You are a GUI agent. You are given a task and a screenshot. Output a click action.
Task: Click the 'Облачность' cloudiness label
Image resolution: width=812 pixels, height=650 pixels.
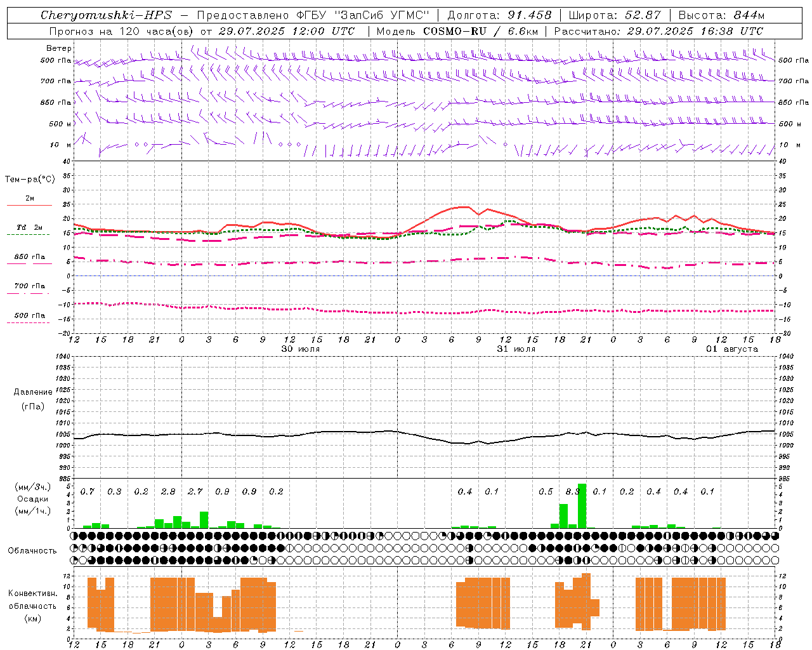pos(32,551)
